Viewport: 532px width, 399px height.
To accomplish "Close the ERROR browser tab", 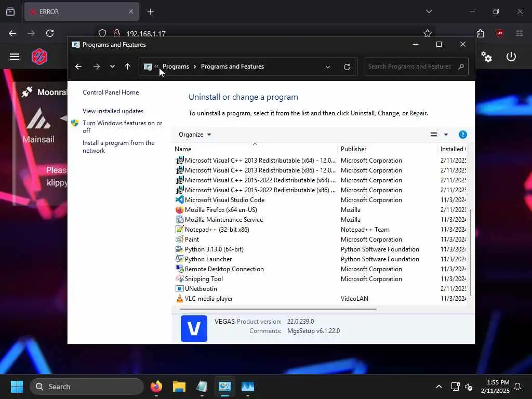I will (131, 11).
